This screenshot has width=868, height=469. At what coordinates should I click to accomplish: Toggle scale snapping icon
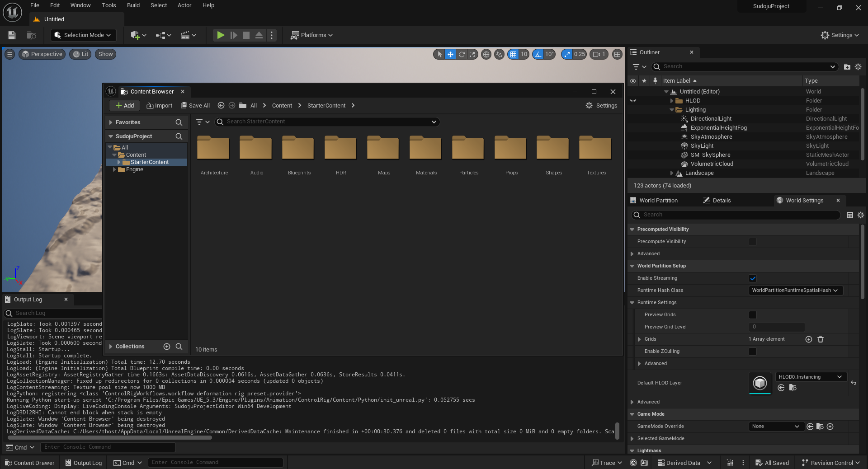coord(567,54)
